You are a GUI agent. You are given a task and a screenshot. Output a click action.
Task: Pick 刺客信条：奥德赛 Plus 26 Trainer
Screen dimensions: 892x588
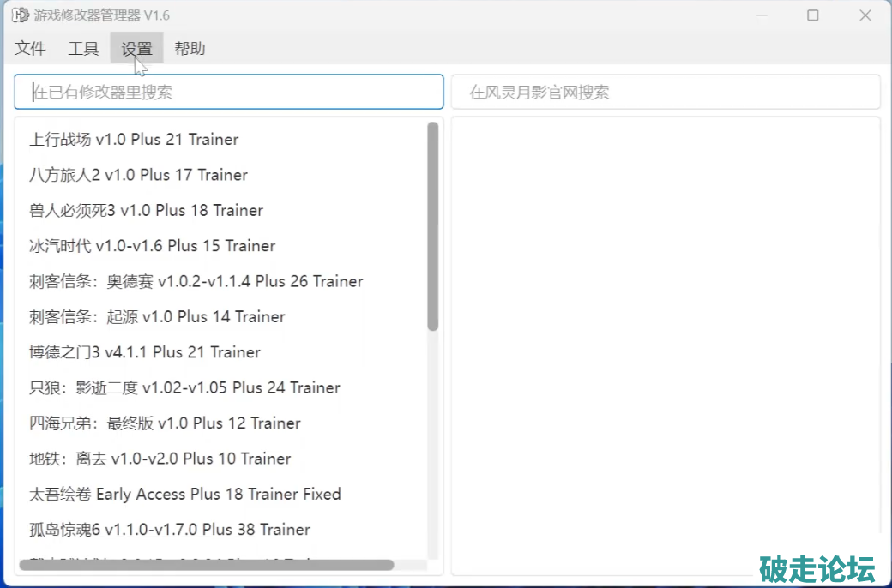coord(196,282)
